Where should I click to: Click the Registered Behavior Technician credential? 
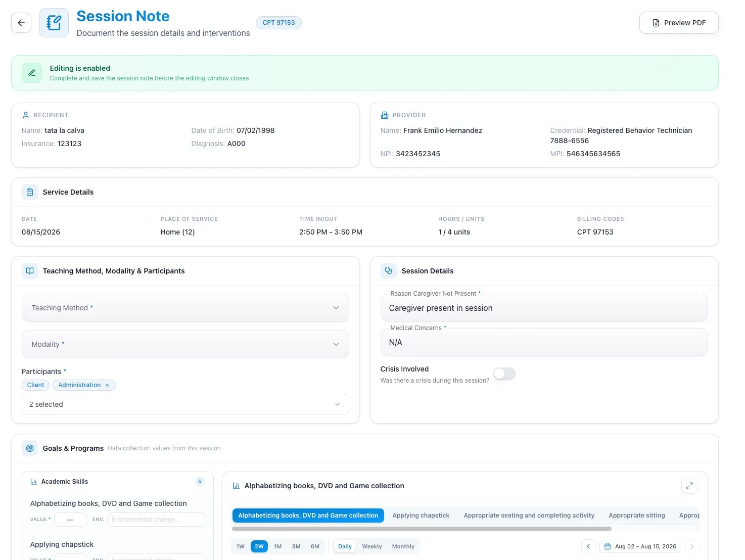coord(640,130)
